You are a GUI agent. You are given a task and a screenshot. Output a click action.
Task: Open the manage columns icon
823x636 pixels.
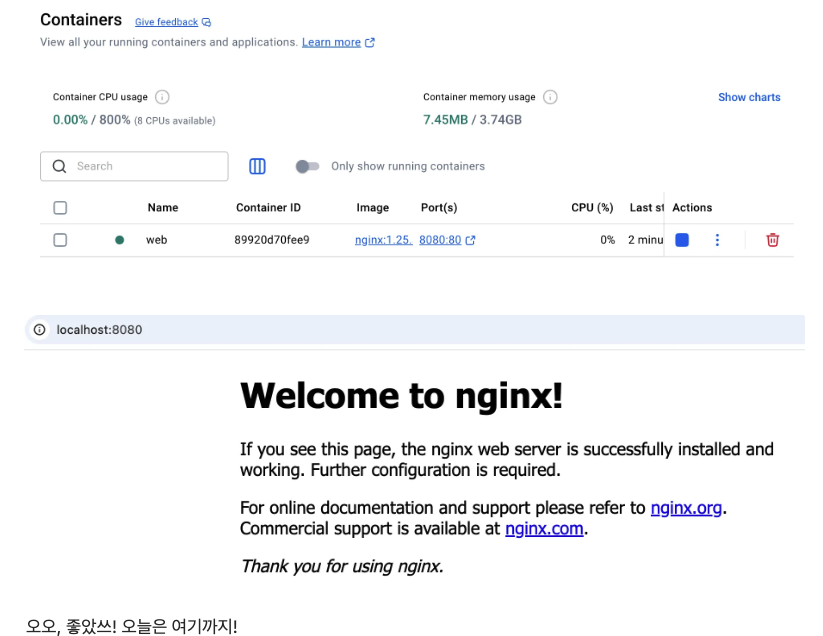coord(257,166)
